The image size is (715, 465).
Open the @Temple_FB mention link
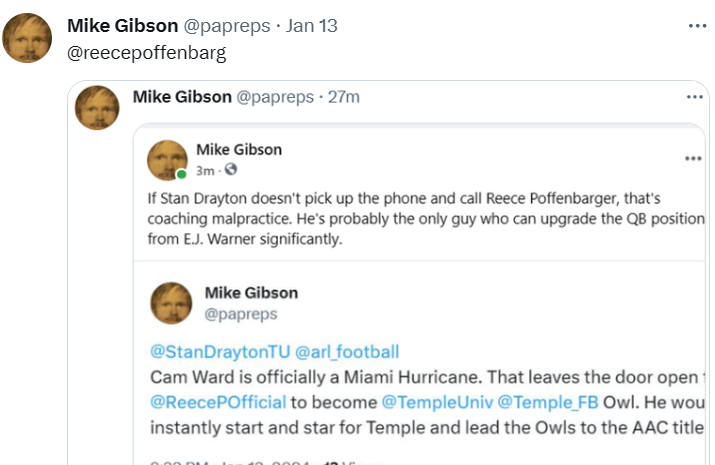(x=542, y=402)
